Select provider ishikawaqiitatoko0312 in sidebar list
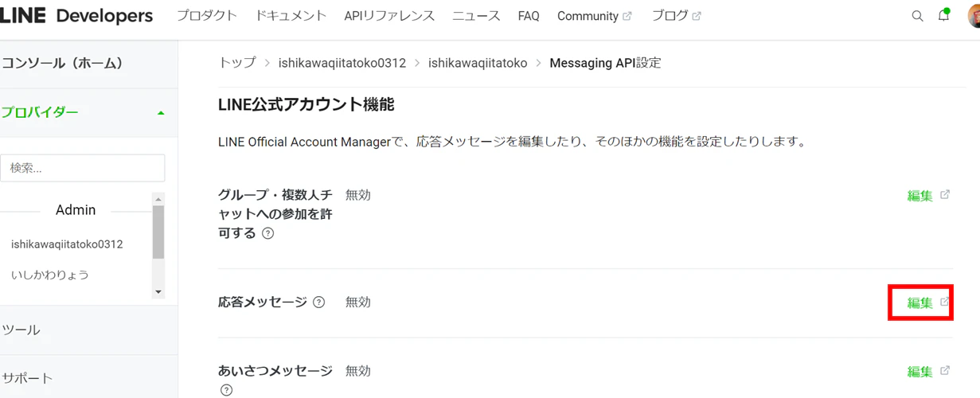The width and height of the screenshot is (980, 398). point(67,244)
